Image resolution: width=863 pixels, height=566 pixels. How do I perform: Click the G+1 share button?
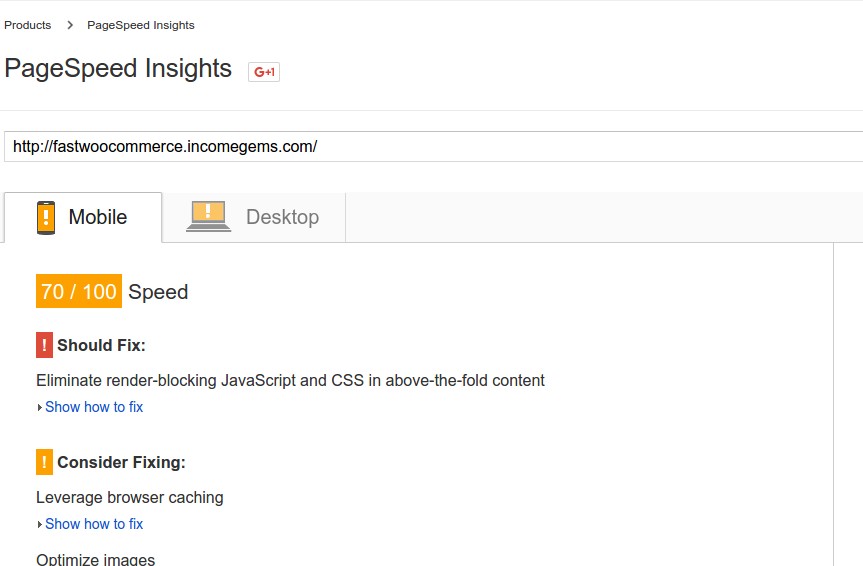pyautogui.click(x=264, y=72)
